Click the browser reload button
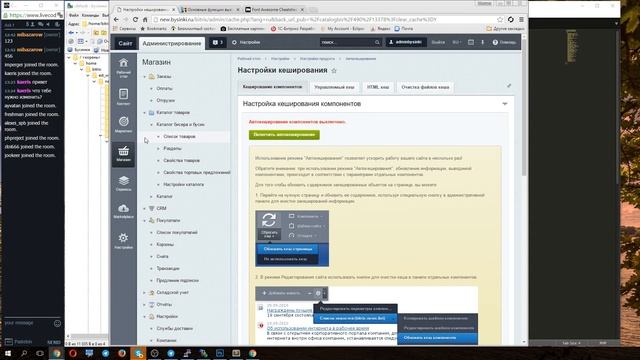Viewport: 640px width, 360px height. click(x=135, y=20)
